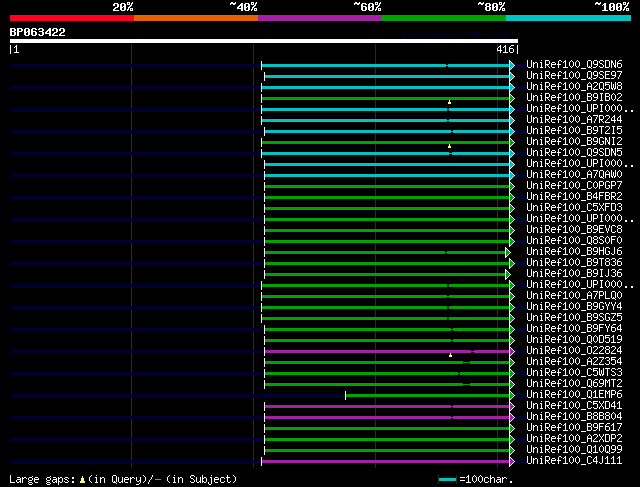The image size is (640, 487).
Task: Open hit UniRef100_A7R244
Action: click(x=574, y=120)
